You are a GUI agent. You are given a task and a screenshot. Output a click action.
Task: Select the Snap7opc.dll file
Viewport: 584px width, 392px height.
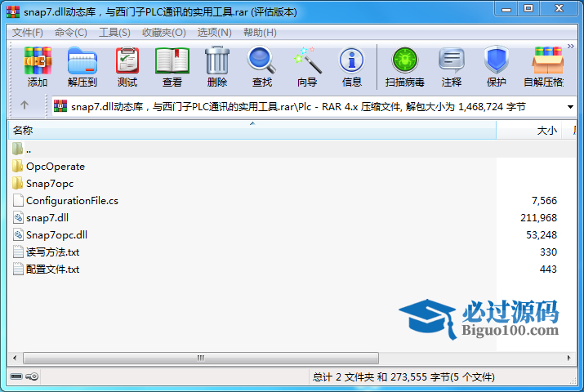click(x=292, y=235)
